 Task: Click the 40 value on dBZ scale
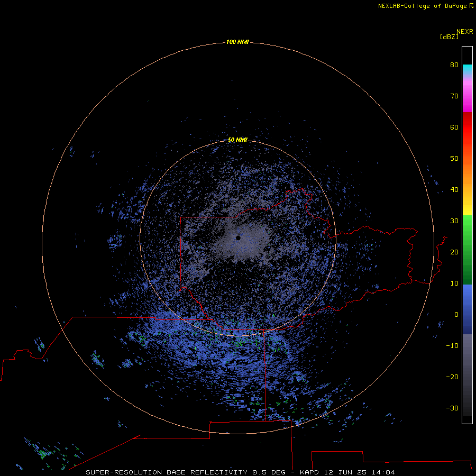click(454, 190)
